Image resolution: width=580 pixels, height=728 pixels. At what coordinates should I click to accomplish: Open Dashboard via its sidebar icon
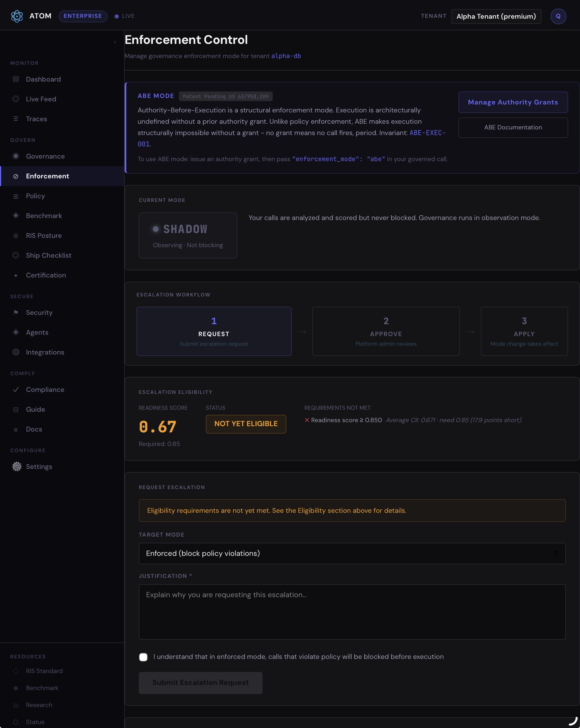tap(16, 79)
